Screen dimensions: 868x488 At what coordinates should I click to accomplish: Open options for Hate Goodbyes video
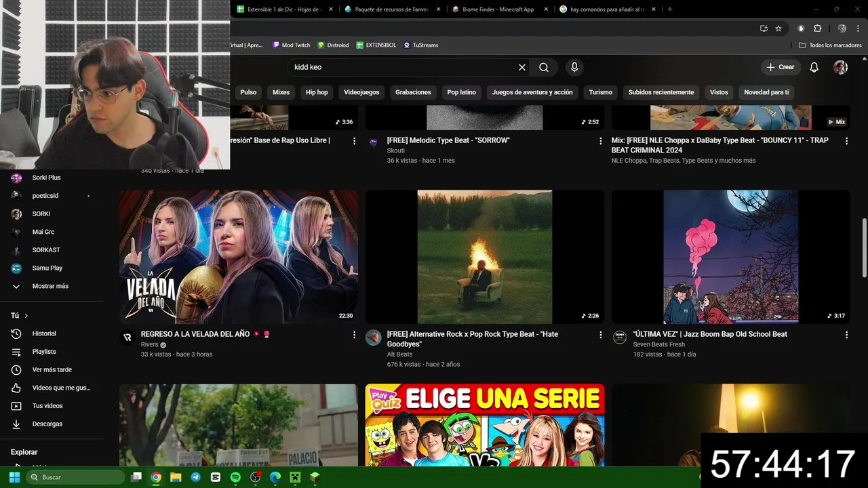point(600,335)
